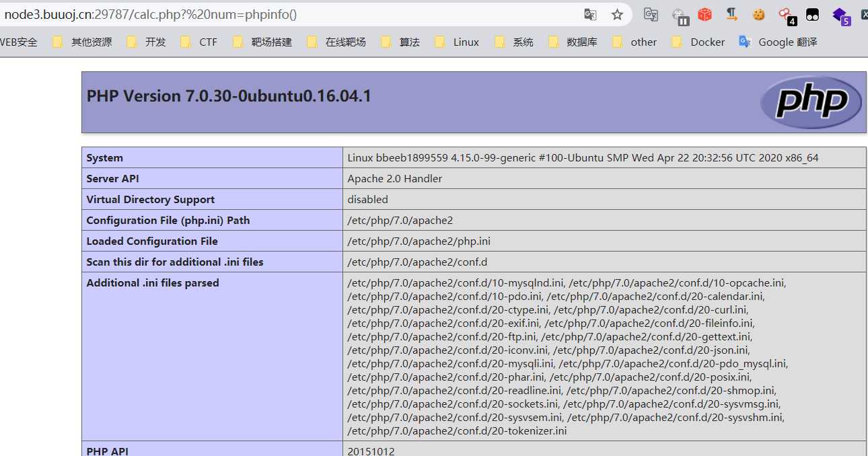Image resolution: width=868 pixels, height=456 pixels.
Task: Open the WEB安全 bookmark folder
Action: pyautogui.click(x=18, y=42)
